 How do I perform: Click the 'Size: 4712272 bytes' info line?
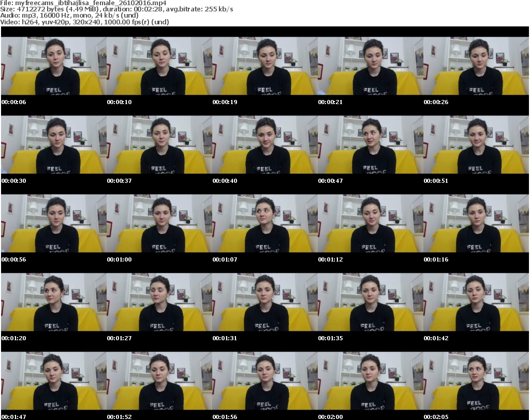[116, 9]
